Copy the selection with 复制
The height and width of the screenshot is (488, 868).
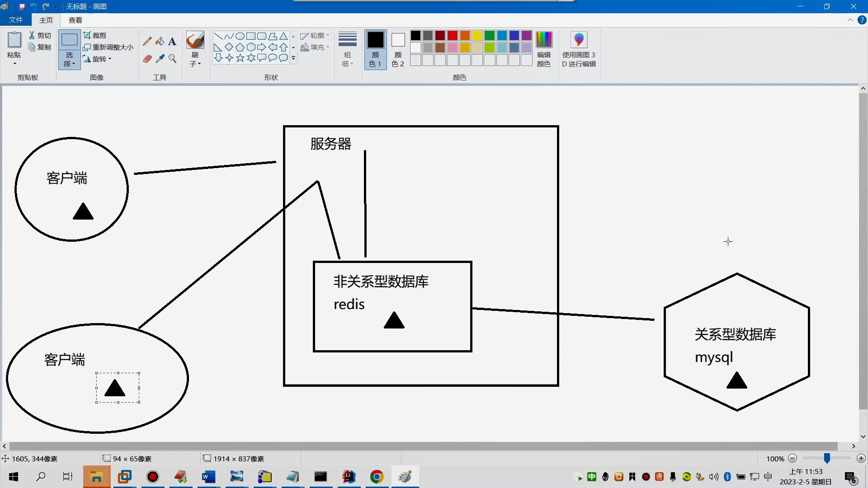tap(40, 47)
